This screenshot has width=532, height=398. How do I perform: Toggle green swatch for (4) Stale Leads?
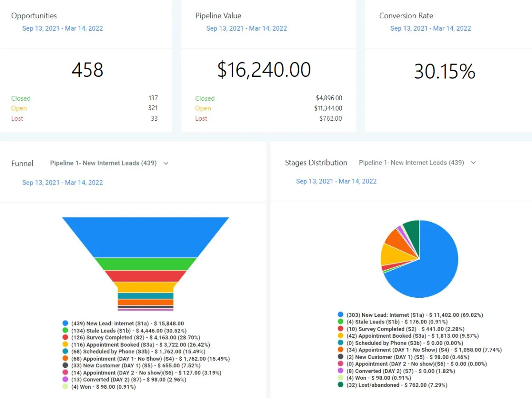coord(340,322)
